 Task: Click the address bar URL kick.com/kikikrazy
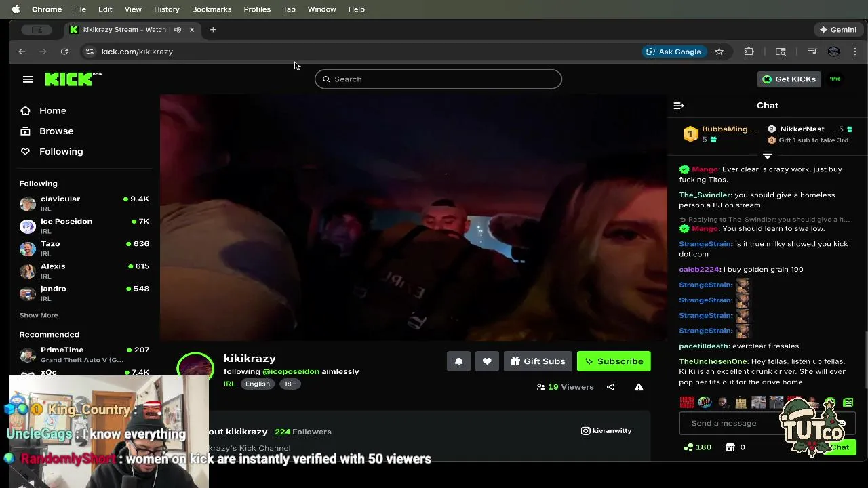137,52
